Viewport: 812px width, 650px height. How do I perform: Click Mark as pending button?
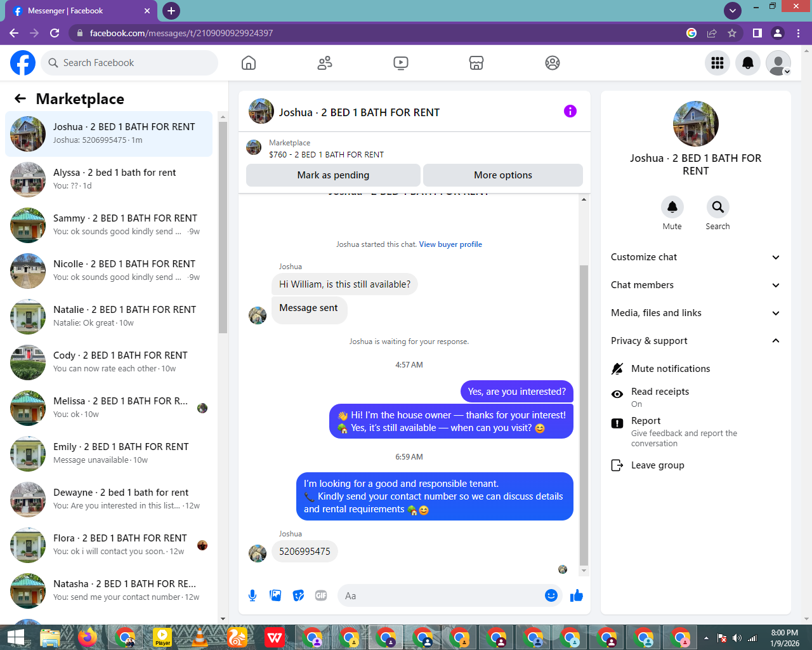[x=333, y=175]
